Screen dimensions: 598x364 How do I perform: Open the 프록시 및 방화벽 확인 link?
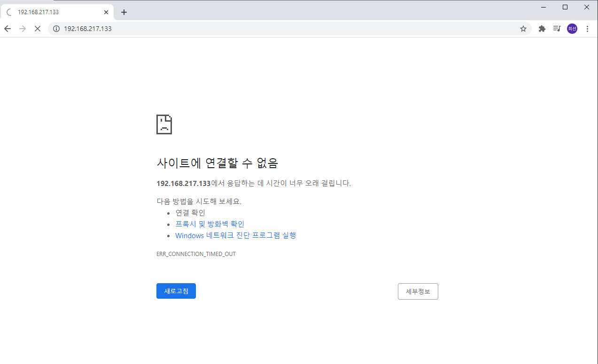pos(210,224)
